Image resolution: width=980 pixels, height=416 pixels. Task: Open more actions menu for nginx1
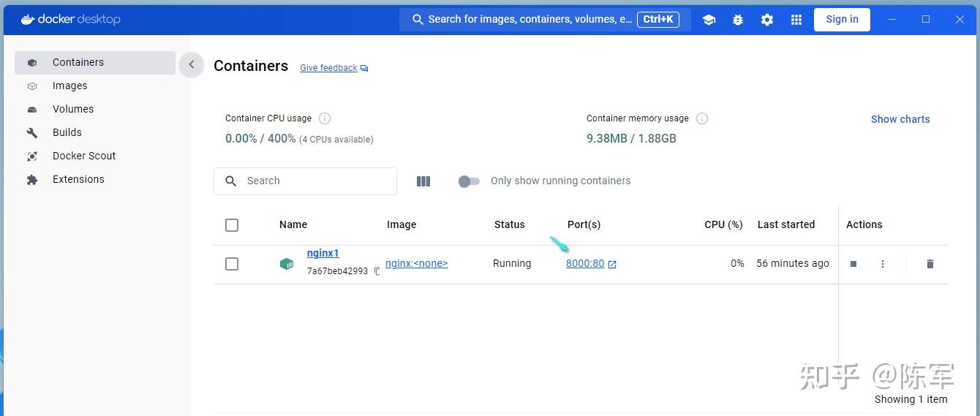tap(883, 264)
